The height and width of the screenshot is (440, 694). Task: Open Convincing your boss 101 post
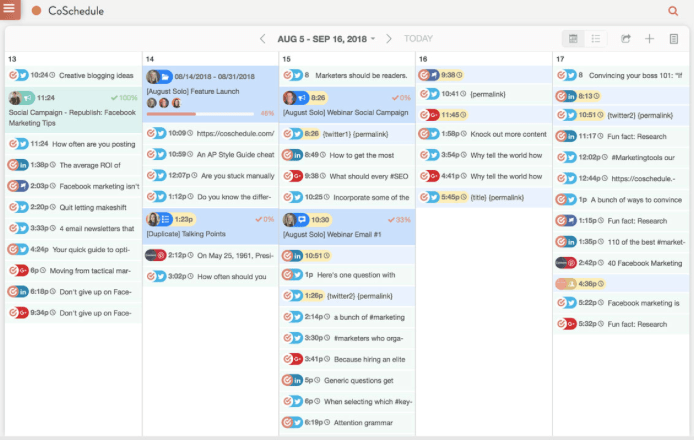[621, 75]
